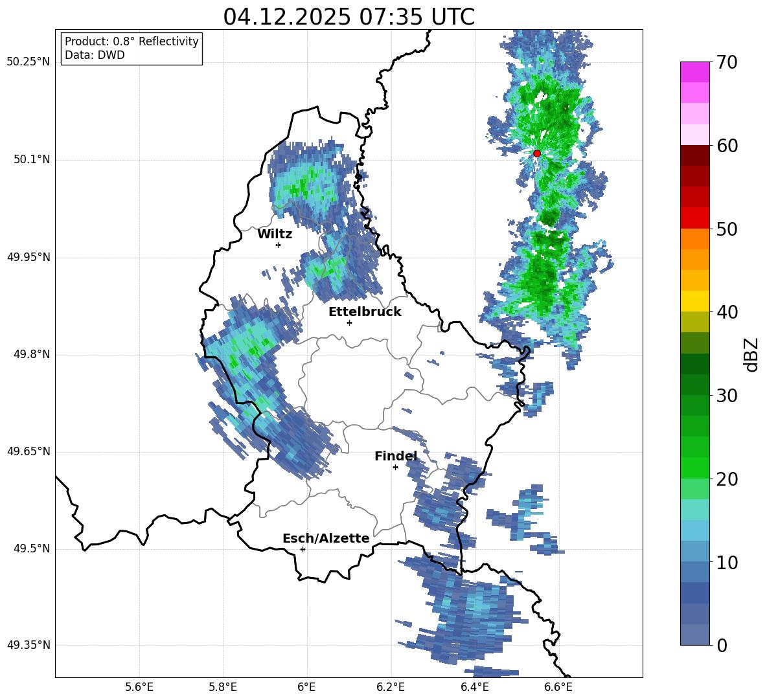Click the title 04.12.2025 07:35 UTC
The image size is (767, 700).
(349, 17)
